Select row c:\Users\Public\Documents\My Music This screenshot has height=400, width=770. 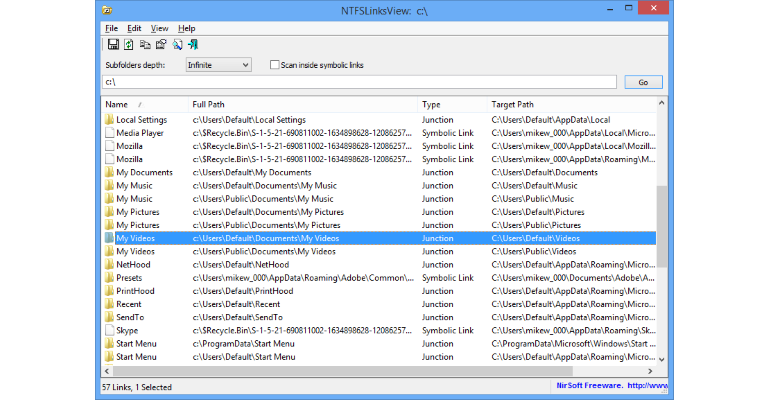coord(379,199)
